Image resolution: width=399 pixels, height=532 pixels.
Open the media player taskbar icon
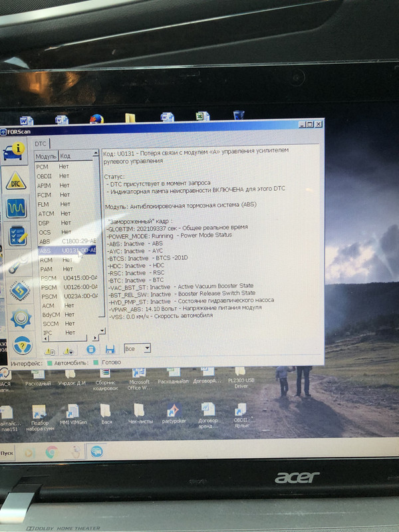[x=29, y=453]
